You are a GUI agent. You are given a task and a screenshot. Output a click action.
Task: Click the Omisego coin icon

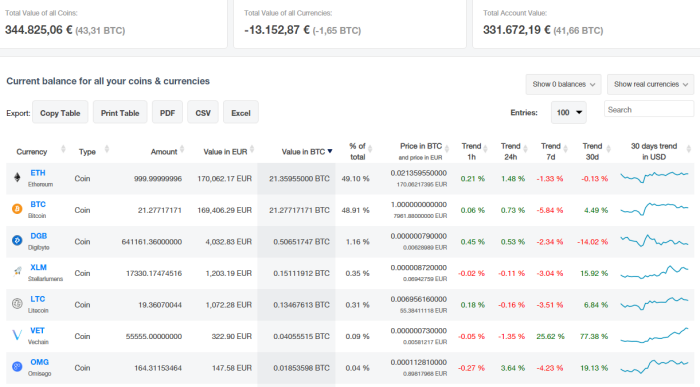[17, 366]
